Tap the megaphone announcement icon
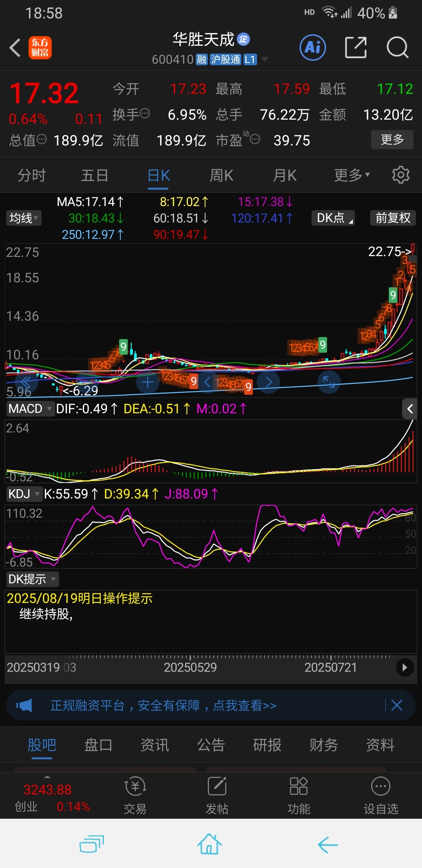Viewport: 422px width, 868px height. pos(24,705)
